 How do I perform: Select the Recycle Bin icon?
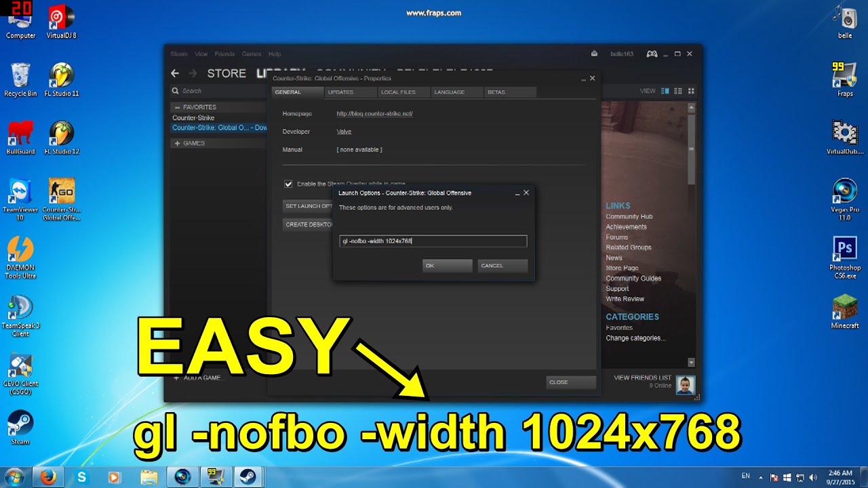pos(20,79)
